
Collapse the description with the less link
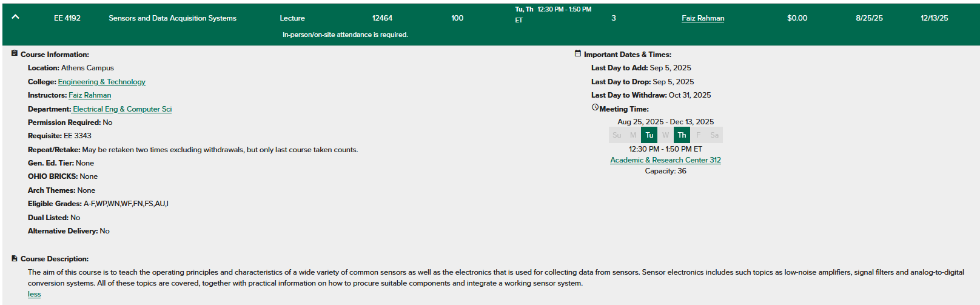[34, 294]
